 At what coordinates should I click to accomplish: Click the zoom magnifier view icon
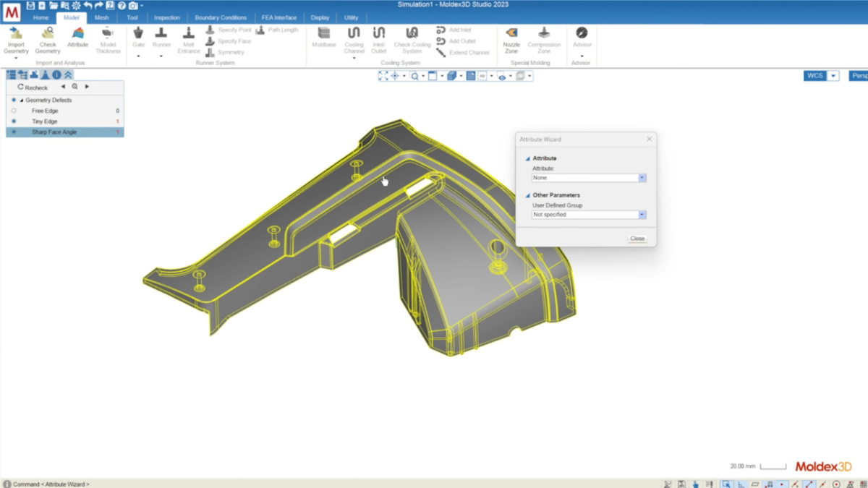pyautogui.click(x=414, y=76)
